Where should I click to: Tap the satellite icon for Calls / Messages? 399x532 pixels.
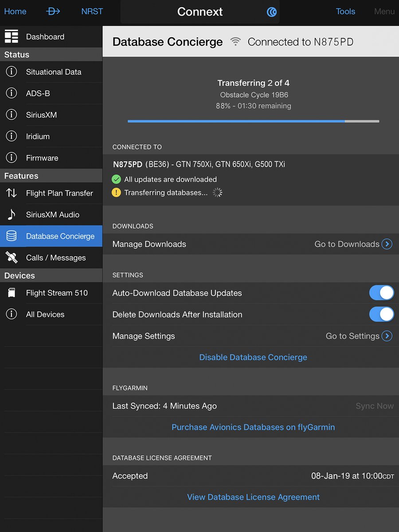pyautogui.click(x=12, y=257)
